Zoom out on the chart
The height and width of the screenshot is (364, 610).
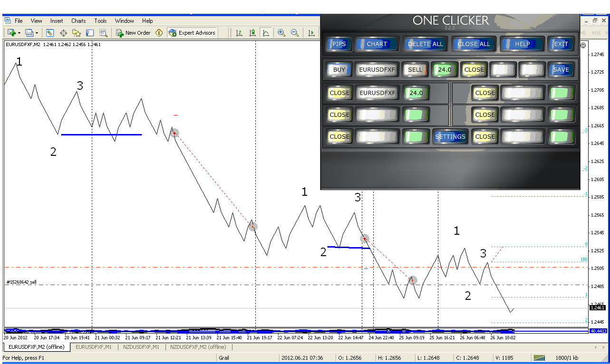(295, 33)
